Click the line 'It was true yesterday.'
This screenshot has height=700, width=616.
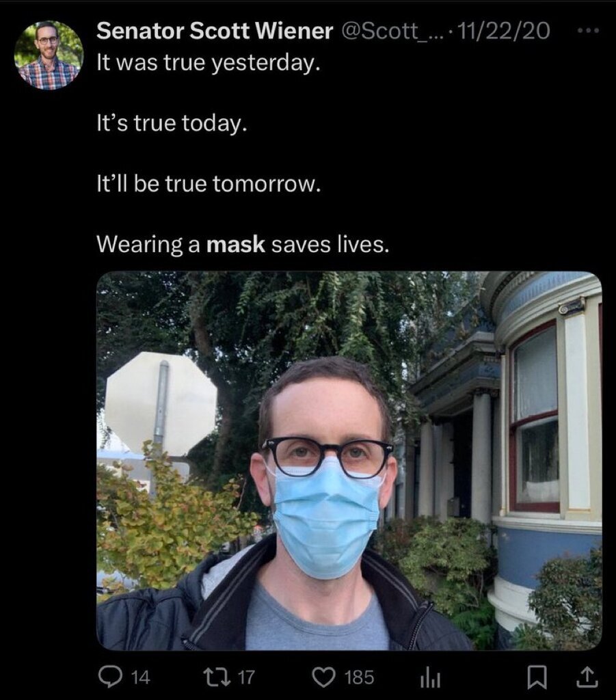click(x=209, y=62)
